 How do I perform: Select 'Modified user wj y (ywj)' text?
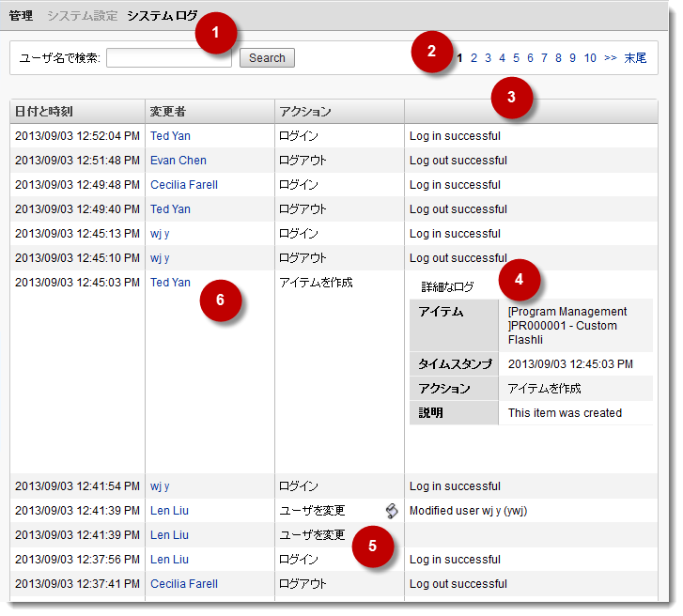pos(468,511)
